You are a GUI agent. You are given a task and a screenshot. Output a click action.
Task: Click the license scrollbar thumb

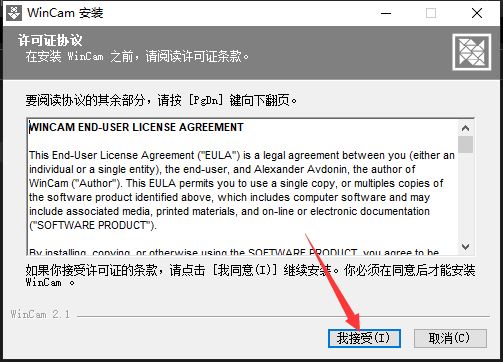point(465,144)
